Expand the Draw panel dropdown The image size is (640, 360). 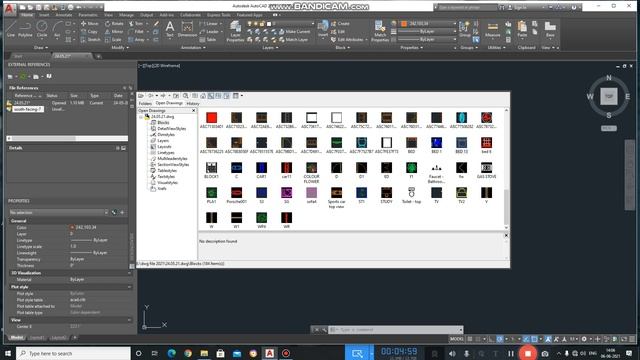coord(40,48)
